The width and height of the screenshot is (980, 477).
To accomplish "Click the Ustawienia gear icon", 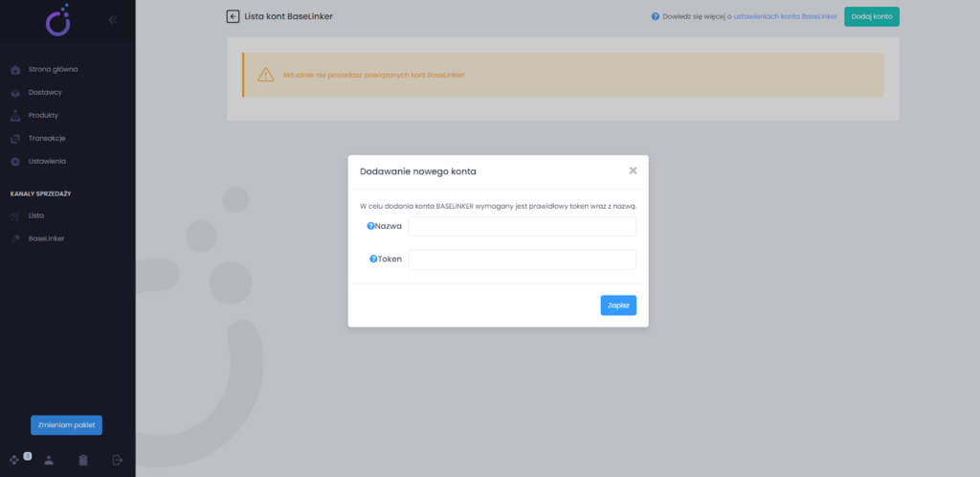I will point(15,161).
